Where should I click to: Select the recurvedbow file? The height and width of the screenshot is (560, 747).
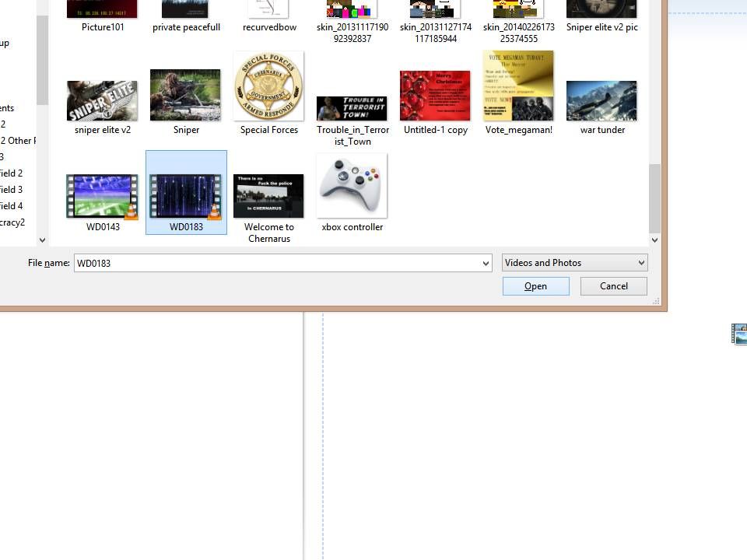pos(269,17)
